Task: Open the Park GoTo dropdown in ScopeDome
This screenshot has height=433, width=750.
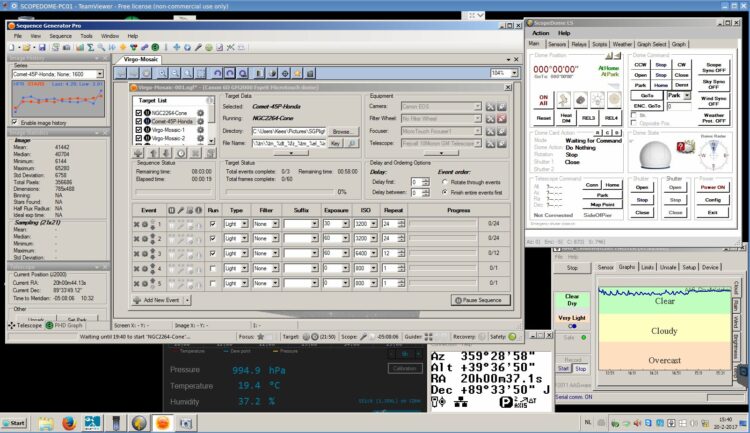Action: pos(687,96)
